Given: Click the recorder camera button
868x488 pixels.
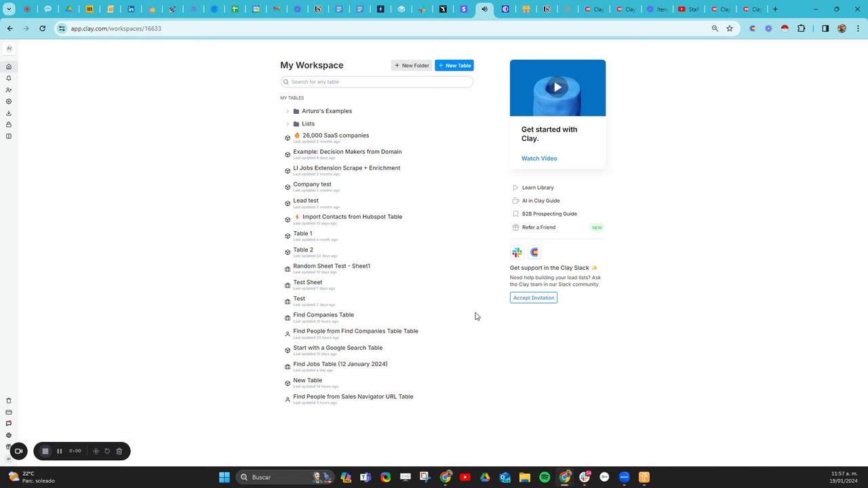Looking at the screenshot, I should 18,451.
